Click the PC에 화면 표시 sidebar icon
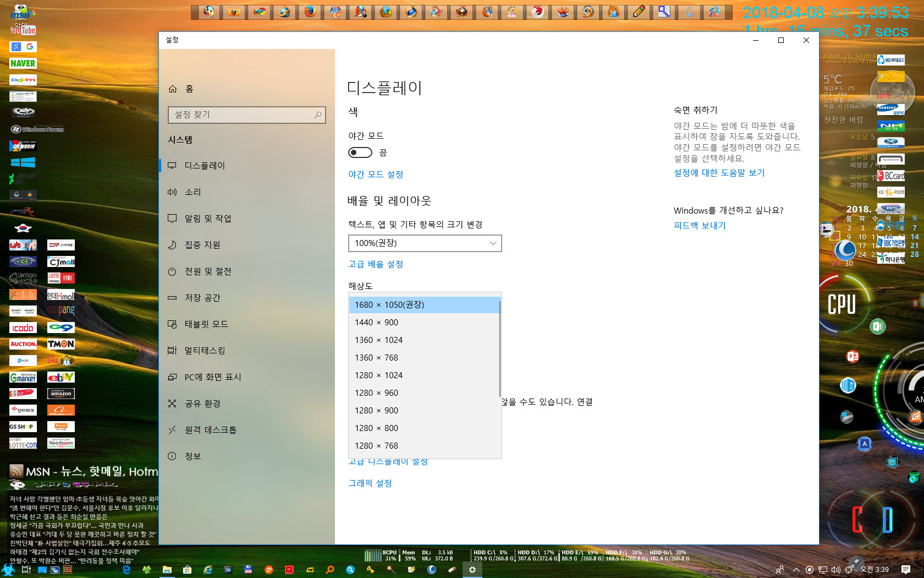Screen dimensions: 924x578 click(x=172, y=377)
